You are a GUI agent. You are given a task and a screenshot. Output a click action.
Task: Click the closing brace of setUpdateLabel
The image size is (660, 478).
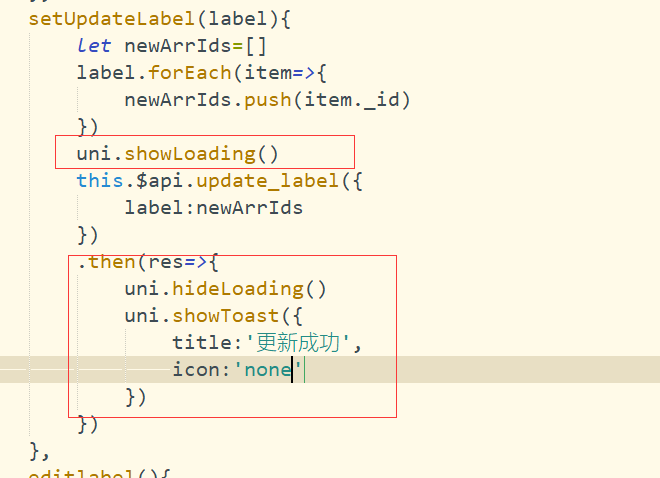(34, 451)
